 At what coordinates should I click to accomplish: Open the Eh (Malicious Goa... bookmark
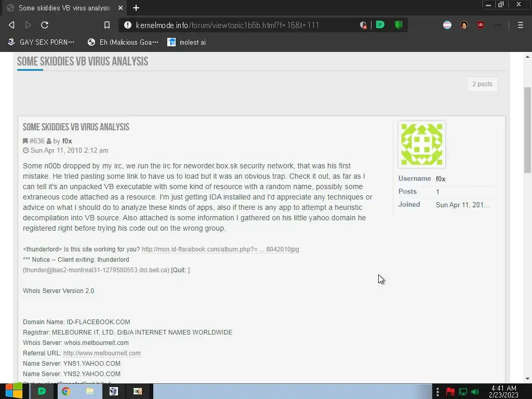coord(123,42)
